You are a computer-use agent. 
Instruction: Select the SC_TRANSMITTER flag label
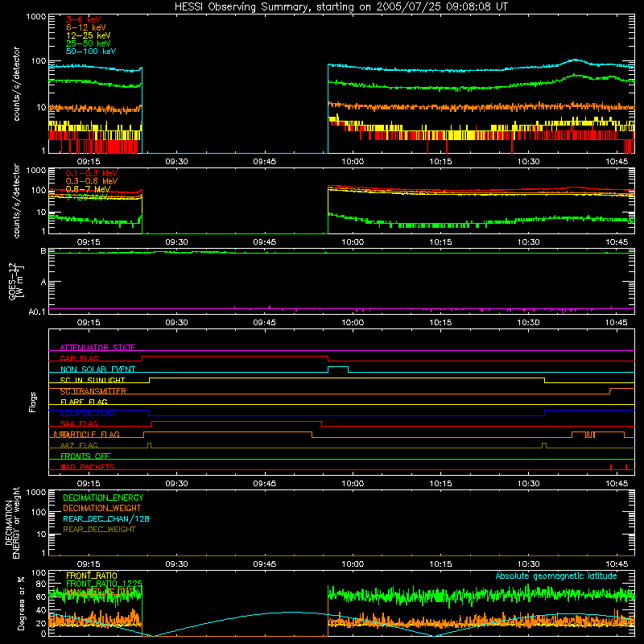(93, 391)
